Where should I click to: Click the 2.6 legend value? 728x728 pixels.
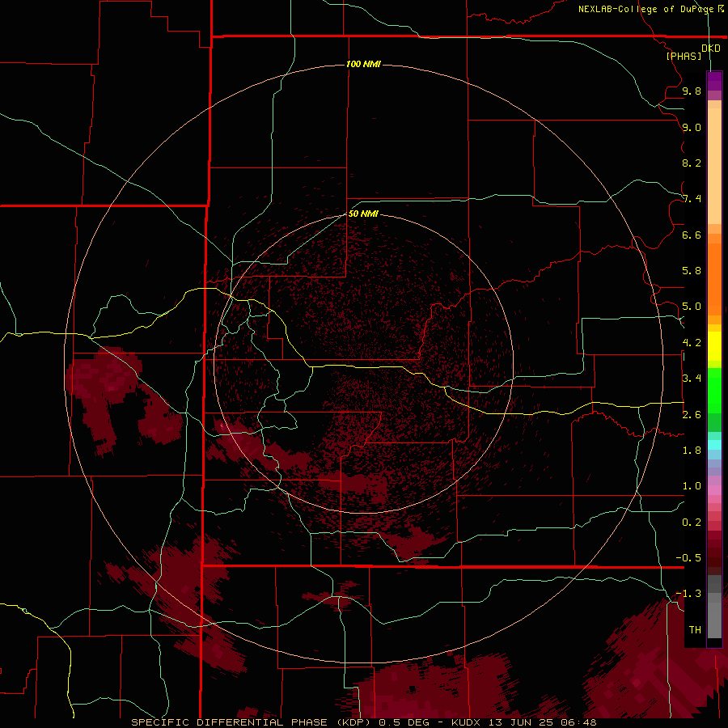(x=692, y=415)
